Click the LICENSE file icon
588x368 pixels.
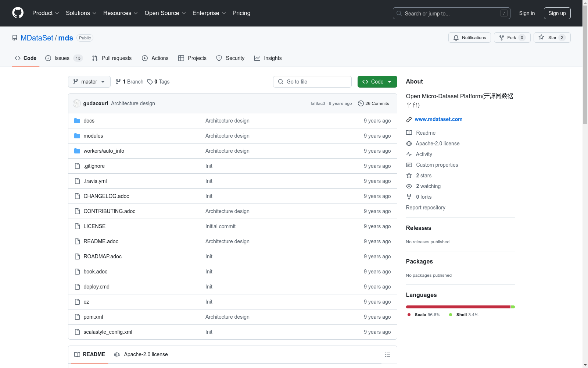[x=77, y=226]
